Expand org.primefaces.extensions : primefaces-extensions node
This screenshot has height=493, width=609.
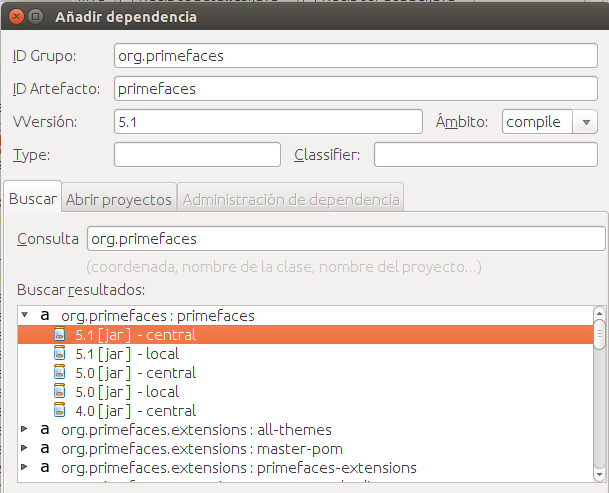[x=24, y=467]
